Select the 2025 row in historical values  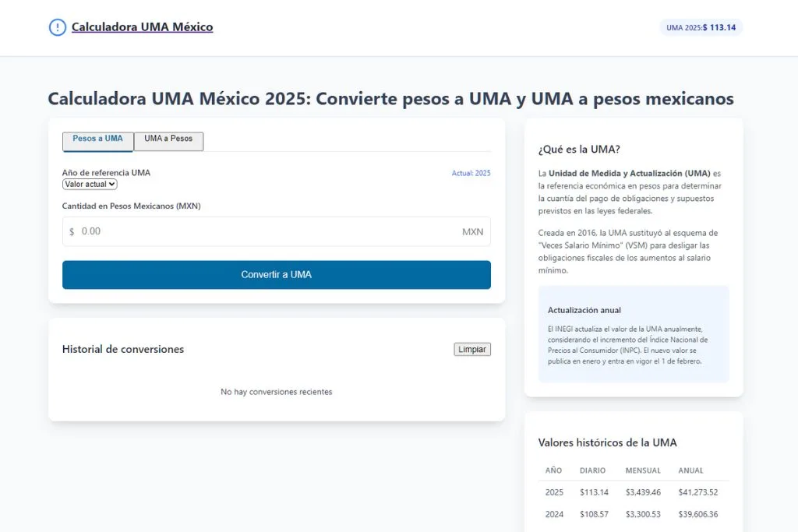(632, 492)
